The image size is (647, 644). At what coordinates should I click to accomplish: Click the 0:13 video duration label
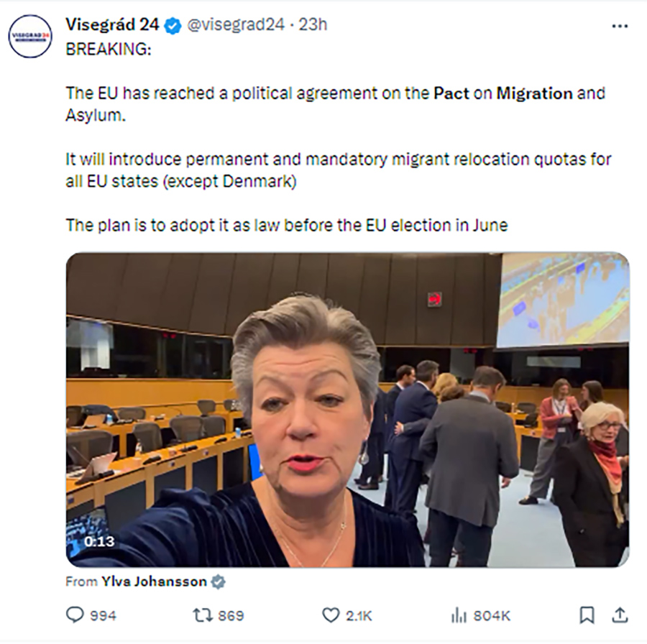click(x=98, y=541)
